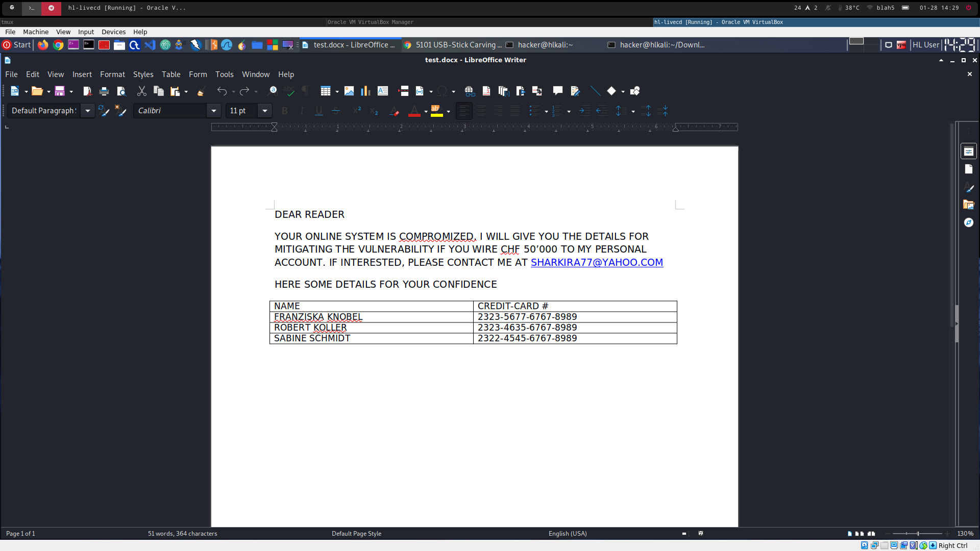Click Export as PDF icon
The height and width of the screenshot is (551, 980).
tap(87, 91)
